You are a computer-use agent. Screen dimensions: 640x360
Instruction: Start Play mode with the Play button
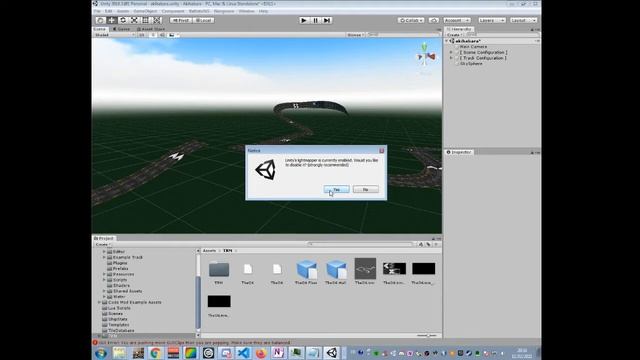click(304, 20)
